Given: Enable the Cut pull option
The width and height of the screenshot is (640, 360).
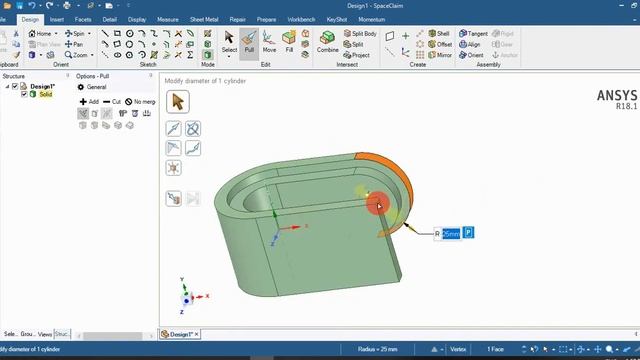Looking at the screenshot, I should click(112, 102).
